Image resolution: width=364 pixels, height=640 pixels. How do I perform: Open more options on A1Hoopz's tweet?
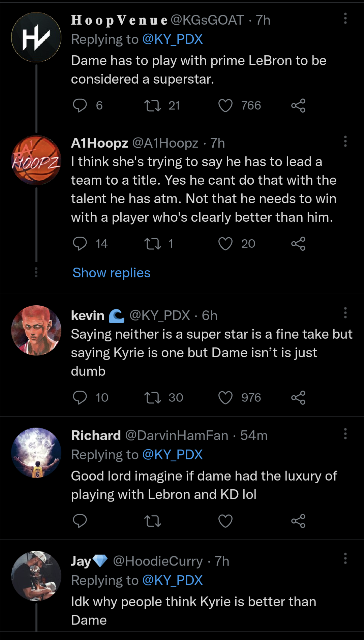coord(345,142)
